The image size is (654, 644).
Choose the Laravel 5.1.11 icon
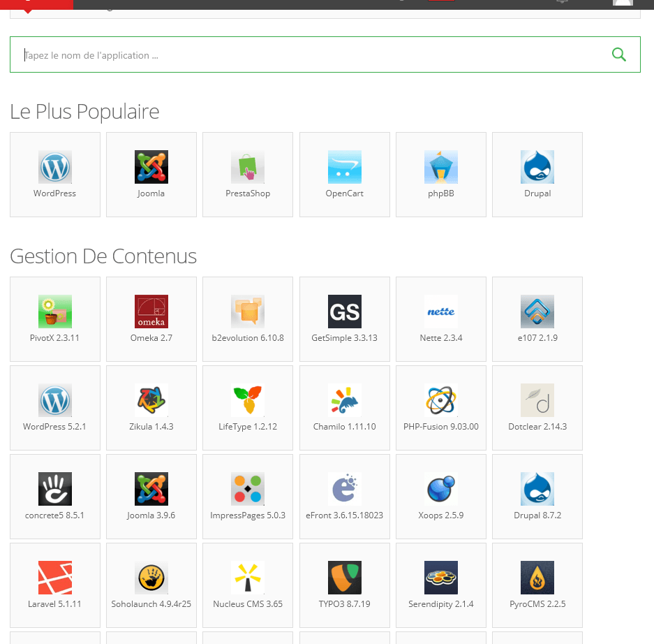tap(55, 578)
